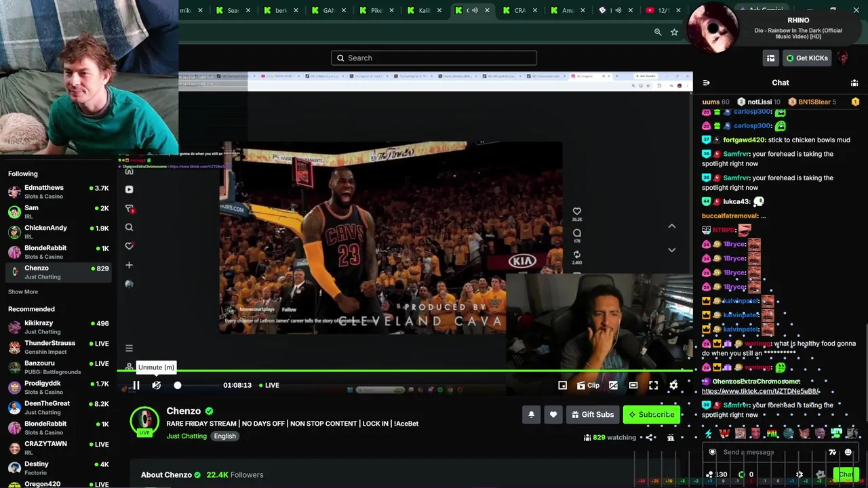Image resolution: width=868 pixels, height=488 pixels.
Task: Unmute the stream audio with speaker icon
Action: (x=157, y=385)
